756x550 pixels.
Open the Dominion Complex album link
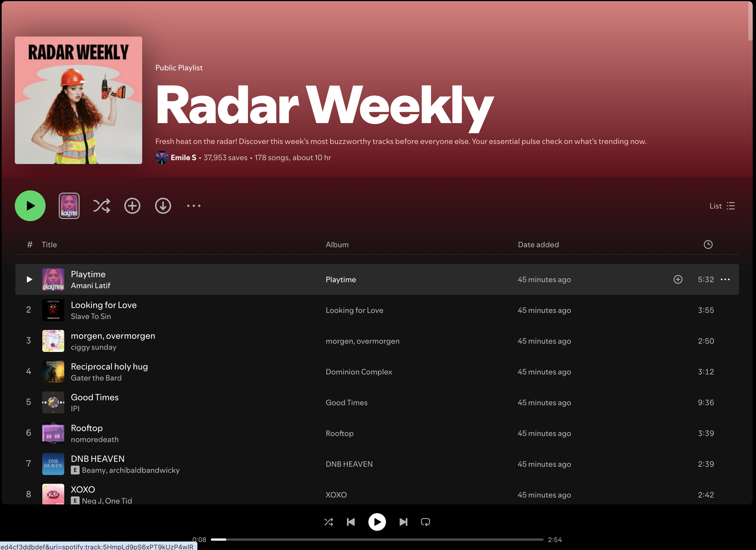[x=359, y=371]
